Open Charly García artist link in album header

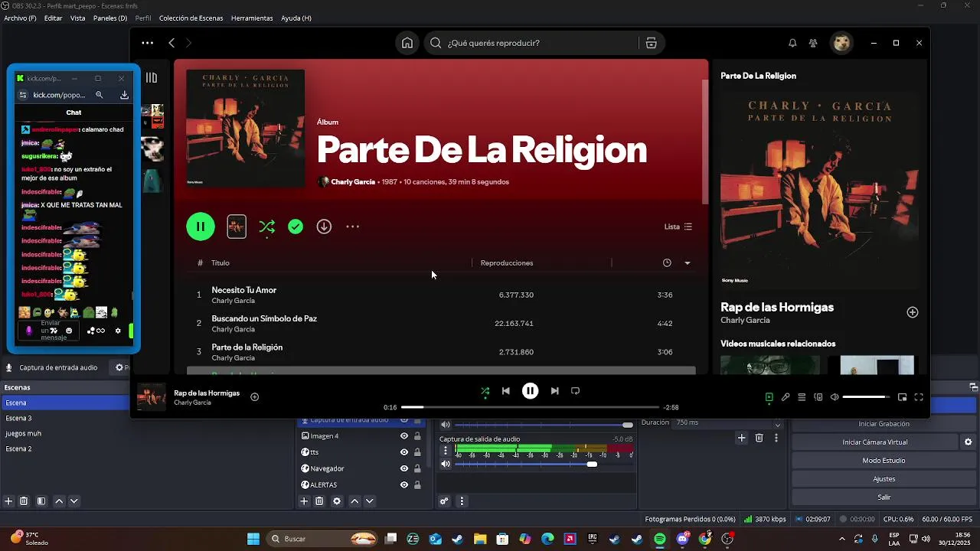click(x=353, y=182)
